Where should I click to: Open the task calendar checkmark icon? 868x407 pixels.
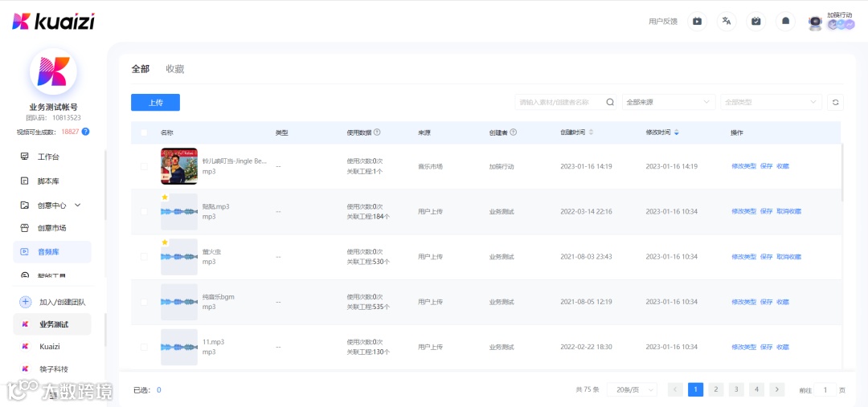click(755, 22)
